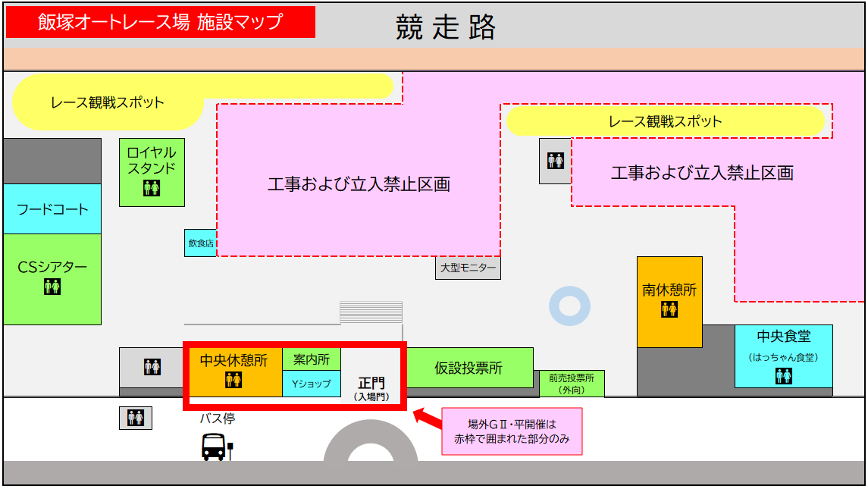Click the 場外GⅡ・平開催は note box
This screenshot has width=868, height=489.
point(512,431)
